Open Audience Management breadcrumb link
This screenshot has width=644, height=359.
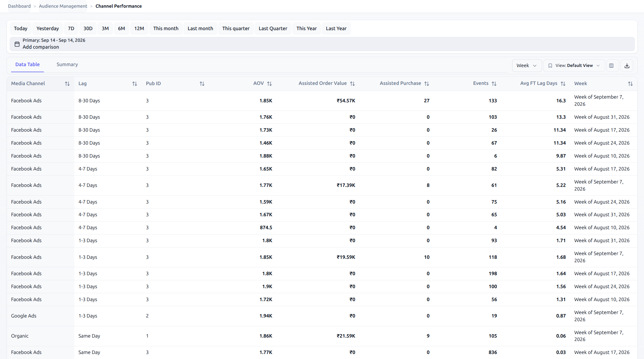63,6
